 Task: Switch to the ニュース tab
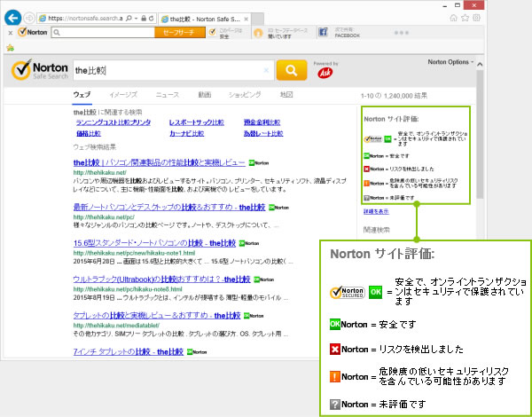pyautogui.click(x=168, y=95)
